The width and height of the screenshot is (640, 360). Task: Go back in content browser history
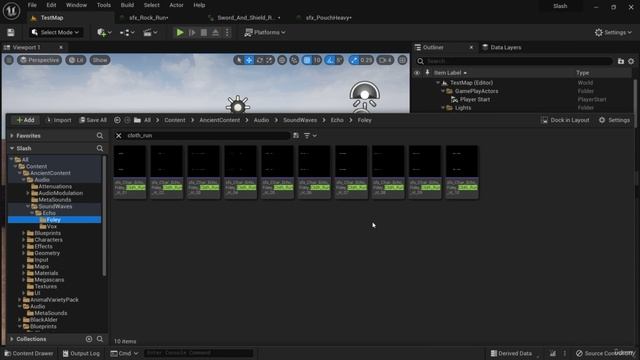pos(117,120)
